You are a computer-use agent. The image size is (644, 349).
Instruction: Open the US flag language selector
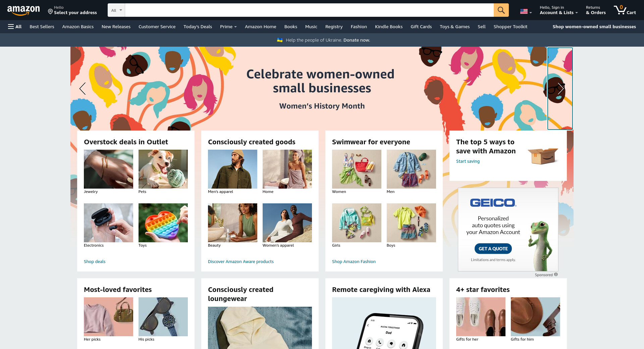pyautogui.click(x=526, y=11)
